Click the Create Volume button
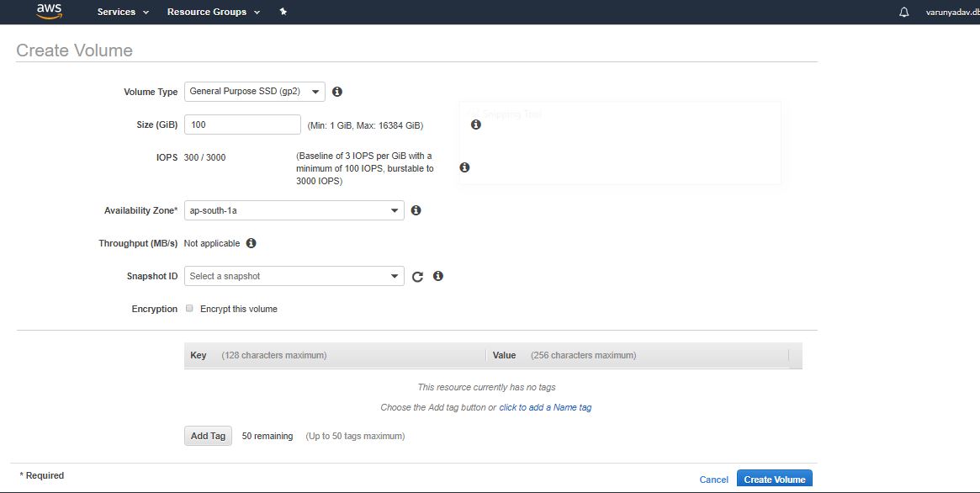 pos(774,479)
